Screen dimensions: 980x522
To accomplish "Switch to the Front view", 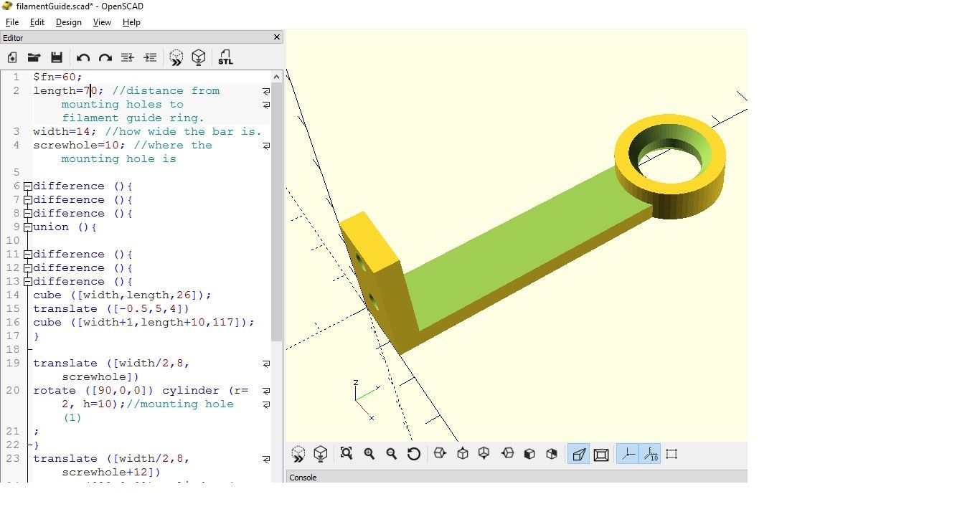I will pos(529,454).
